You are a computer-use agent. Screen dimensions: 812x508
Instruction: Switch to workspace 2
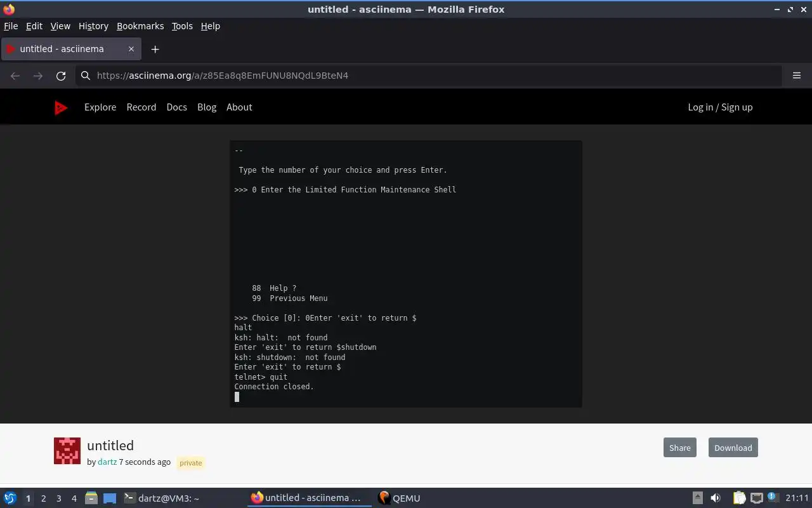(x=43, y=498)
